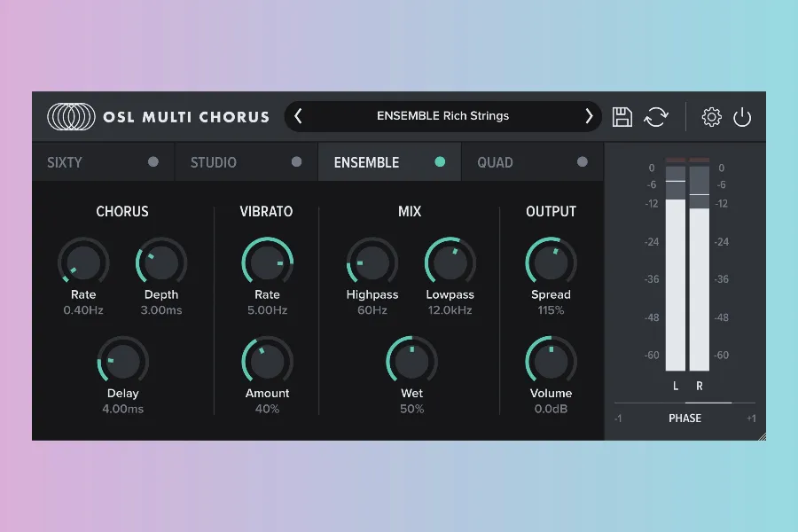
Task: Enable the SIXTY mode indicator dot
Action: (x=153, y=162)
